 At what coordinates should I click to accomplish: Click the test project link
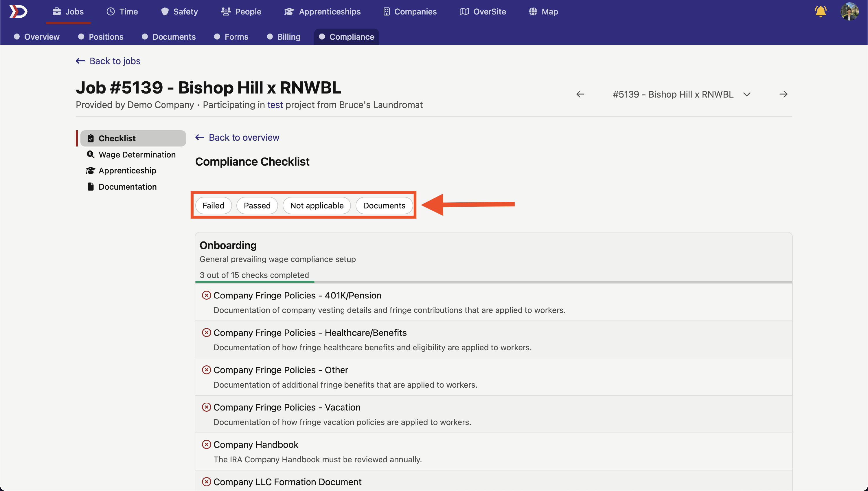click(275, 105)
